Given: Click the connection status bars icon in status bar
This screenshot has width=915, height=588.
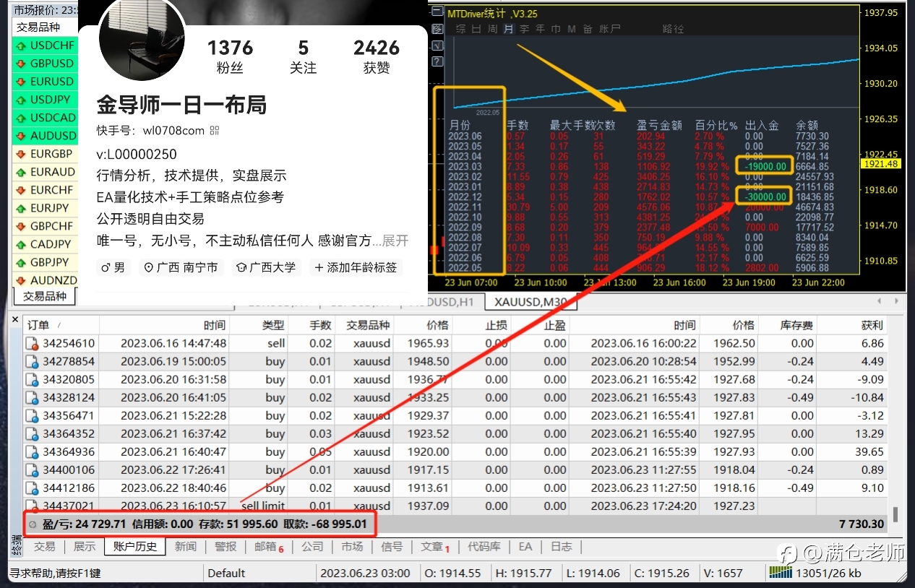Looking at the screenshot, I should click(x=781, y=573).
